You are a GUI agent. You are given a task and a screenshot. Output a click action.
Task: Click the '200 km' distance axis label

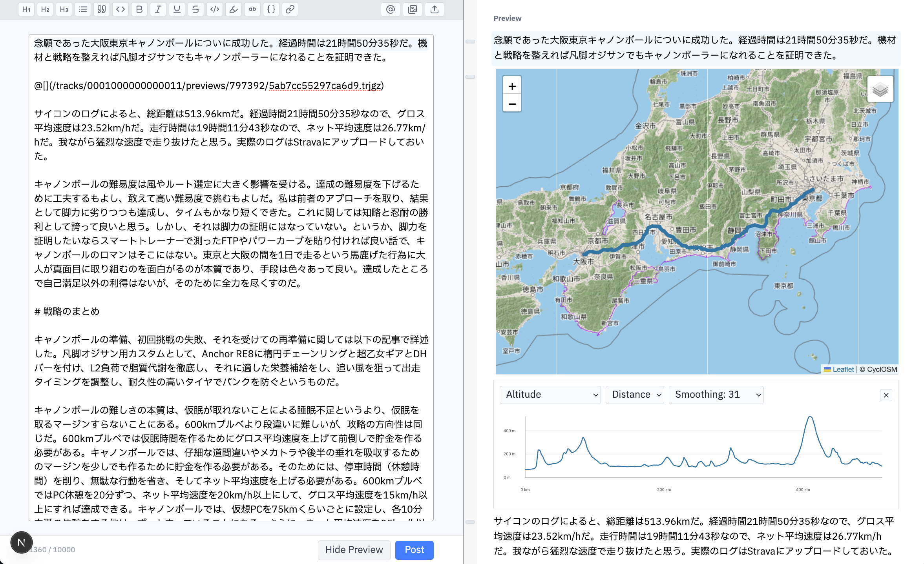click(664, 489)
